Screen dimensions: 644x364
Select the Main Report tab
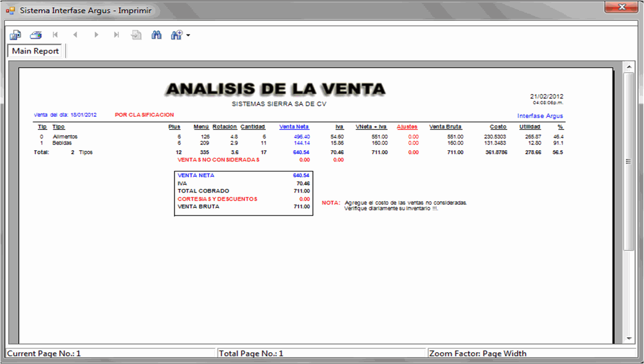tap(35, 51)
